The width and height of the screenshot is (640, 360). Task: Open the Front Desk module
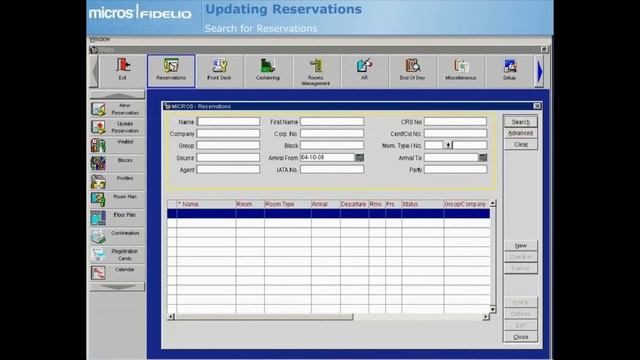219,71
